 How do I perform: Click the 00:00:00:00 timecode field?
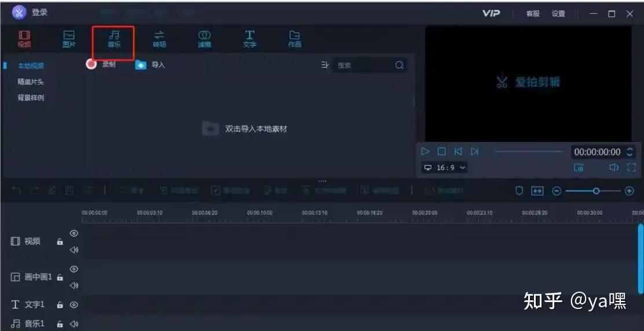[597, 152]
